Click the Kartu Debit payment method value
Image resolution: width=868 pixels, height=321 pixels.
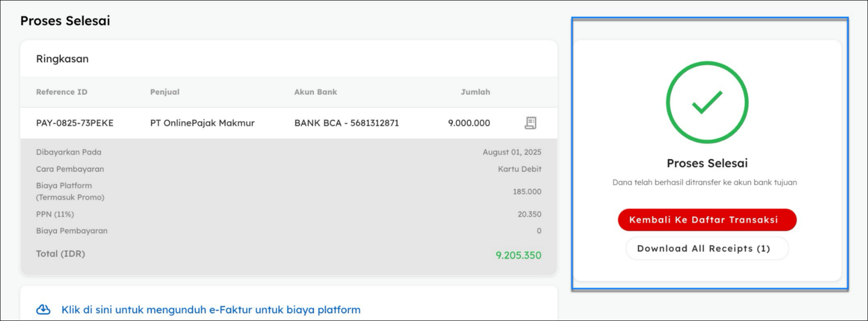pos(519,169)
